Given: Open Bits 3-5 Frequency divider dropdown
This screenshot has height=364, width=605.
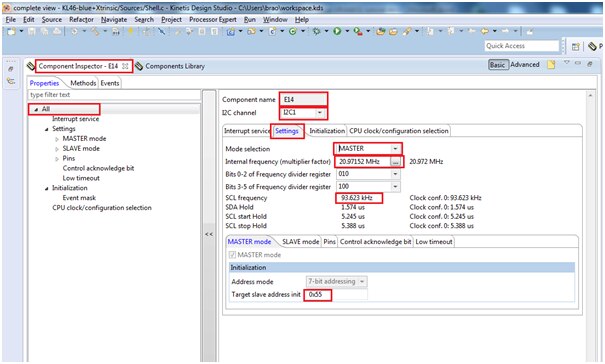Looking at the screenshot, I should 395,187.
